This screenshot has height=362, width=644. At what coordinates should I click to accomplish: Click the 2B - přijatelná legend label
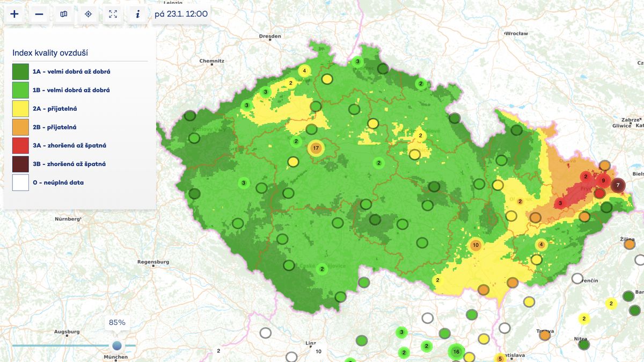(x=54, y=127)
